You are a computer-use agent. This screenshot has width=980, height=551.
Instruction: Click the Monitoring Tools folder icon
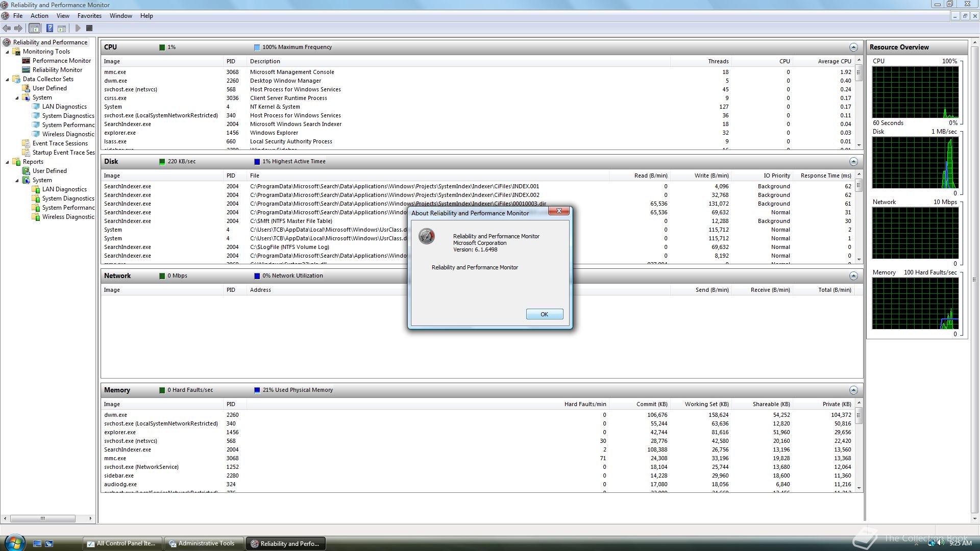(17, 52)
